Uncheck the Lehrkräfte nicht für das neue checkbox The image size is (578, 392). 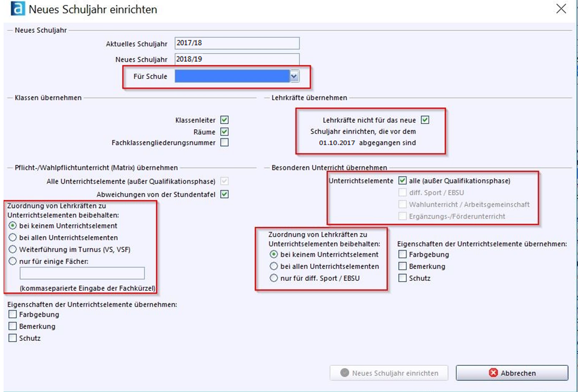pyautogui.click(x=425, y=120)
